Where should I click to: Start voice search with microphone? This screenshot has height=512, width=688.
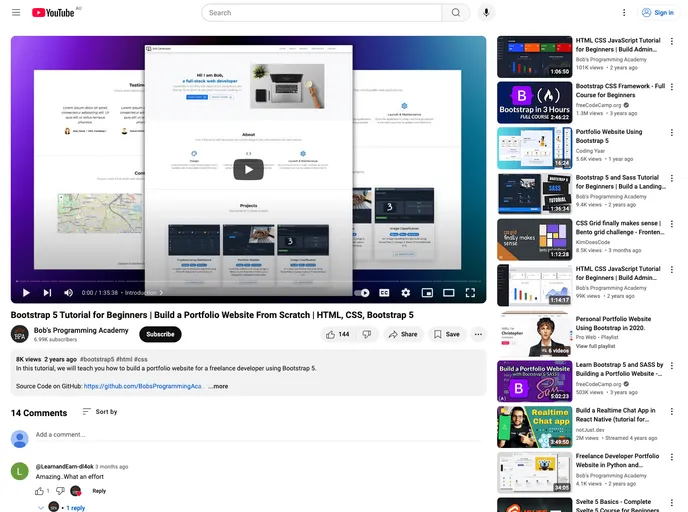(486, 13)
